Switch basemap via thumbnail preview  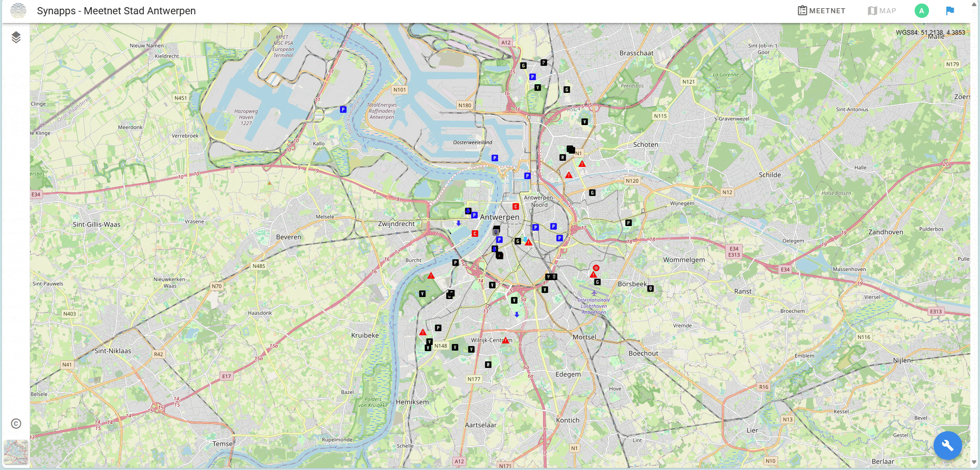point(16,452)
